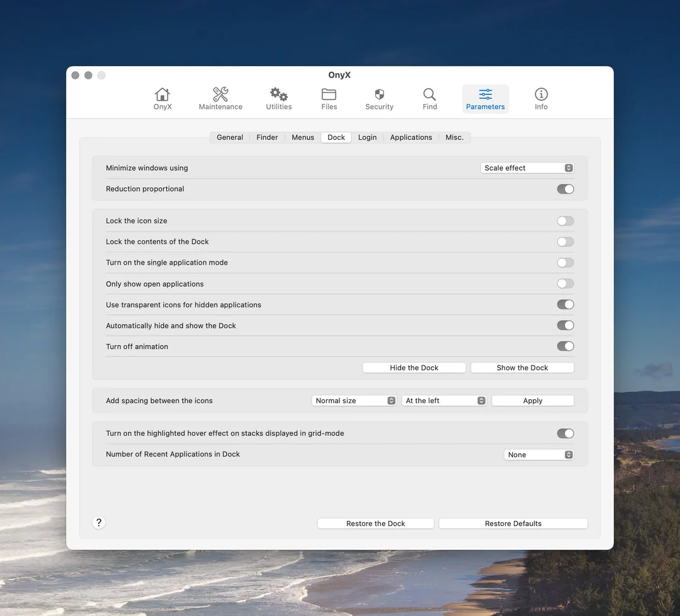This screenshot has height=616, width=680.
Task: Select the Utilities toolbar icon
Action: tap(278, 98)
